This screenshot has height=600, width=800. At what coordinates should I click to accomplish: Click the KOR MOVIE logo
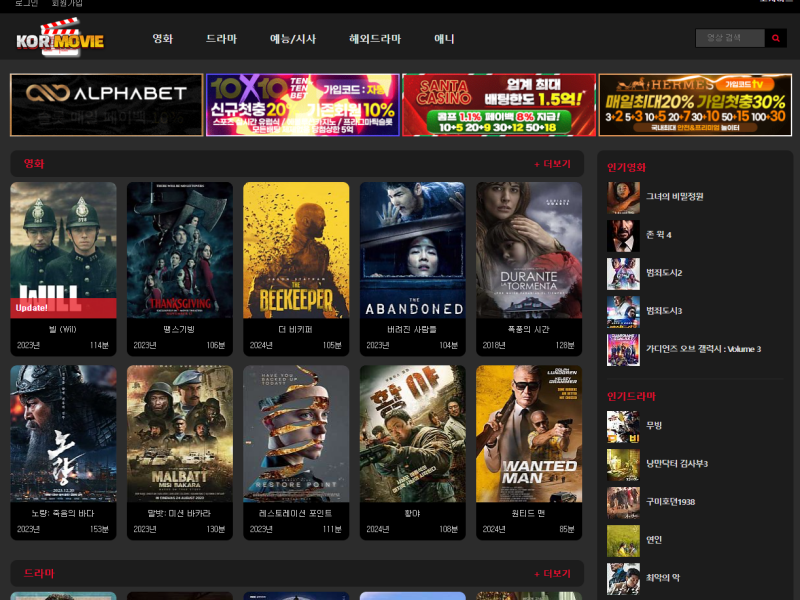(60, 40)
